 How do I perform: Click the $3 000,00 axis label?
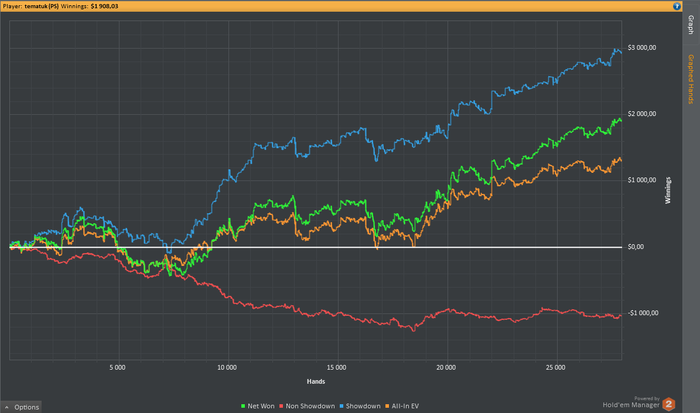642,48
